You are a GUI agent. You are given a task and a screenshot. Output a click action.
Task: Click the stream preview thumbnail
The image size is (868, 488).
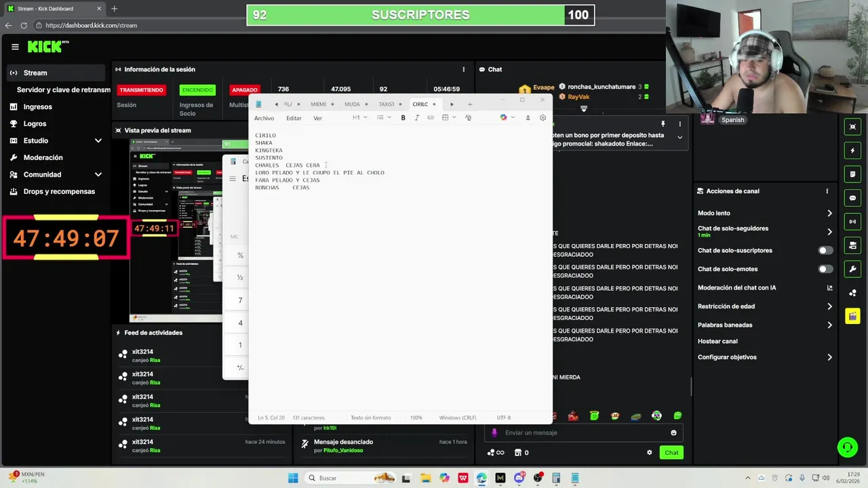[x=176, y=230]
